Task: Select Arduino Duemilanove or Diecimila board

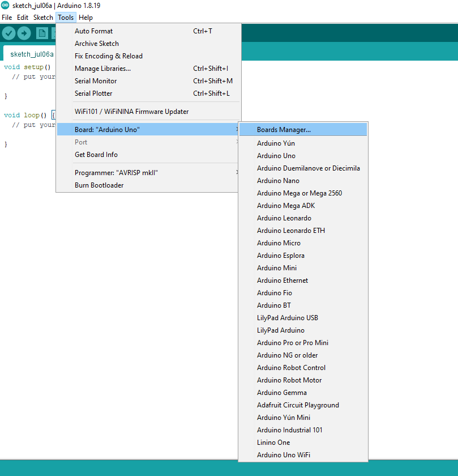Action: pos(303,168)
